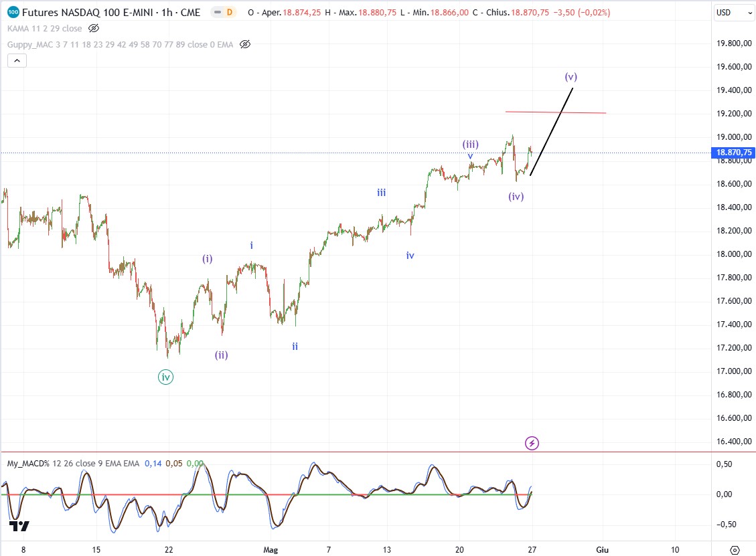
Task: Click the orange D data-delay badge
Action: click(x=230, y=13)
